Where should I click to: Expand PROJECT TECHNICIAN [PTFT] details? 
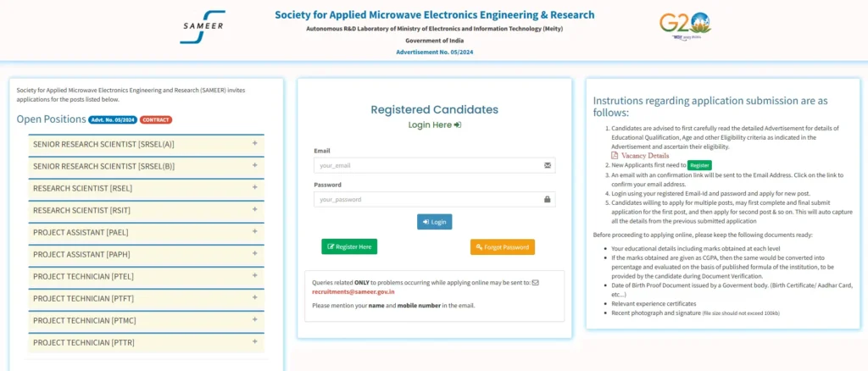click(x=145, y=298)
